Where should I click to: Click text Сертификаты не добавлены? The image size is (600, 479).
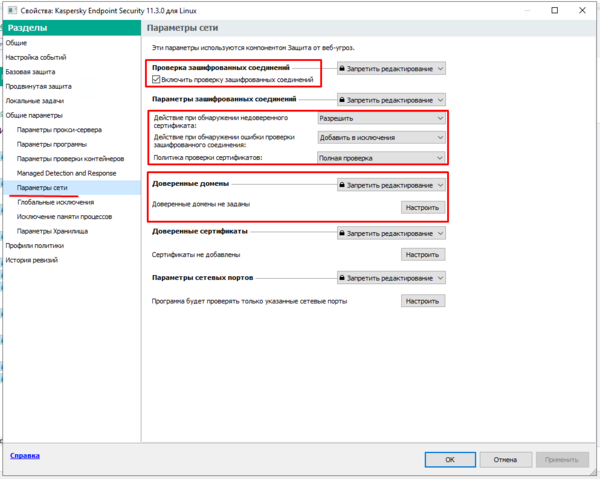196,254
